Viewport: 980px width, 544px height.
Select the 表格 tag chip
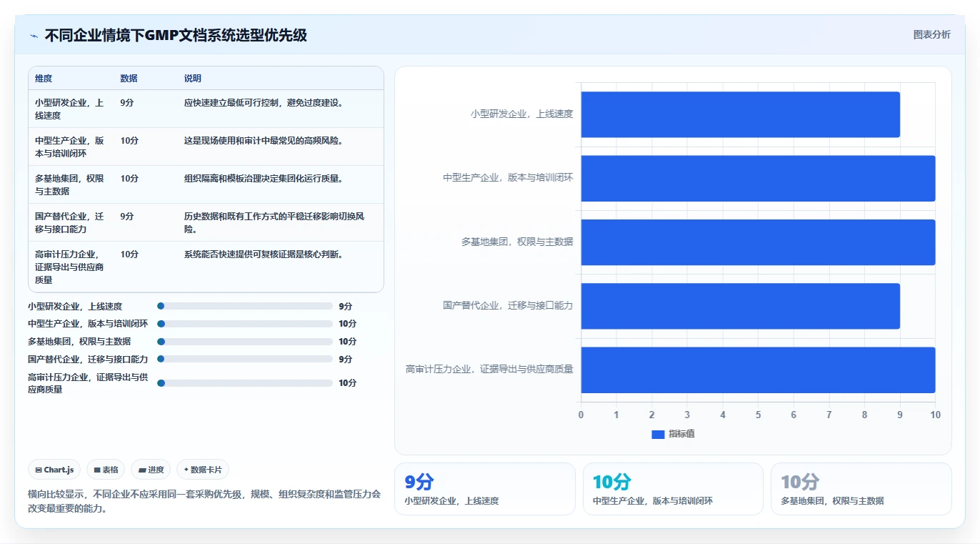coord(106,470)
